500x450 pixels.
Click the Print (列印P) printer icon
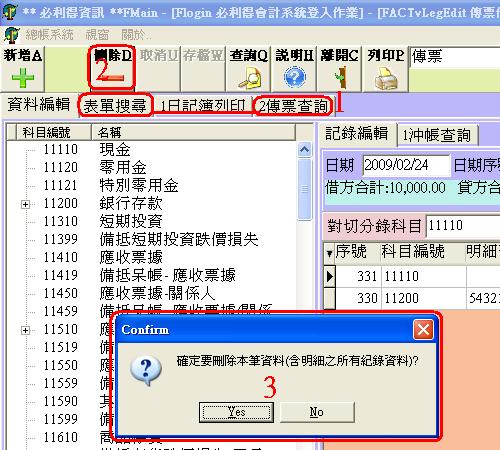pos(386,78)
